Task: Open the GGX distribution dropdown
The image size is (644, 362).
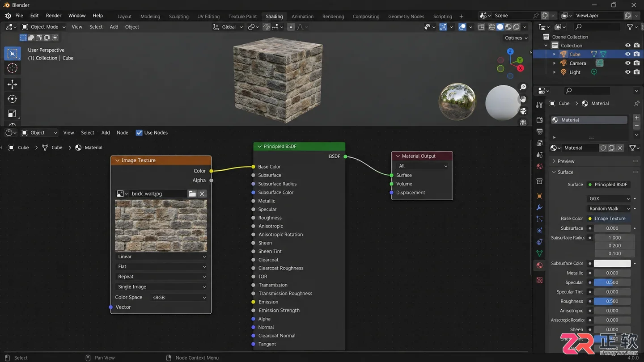Action: 609,198
